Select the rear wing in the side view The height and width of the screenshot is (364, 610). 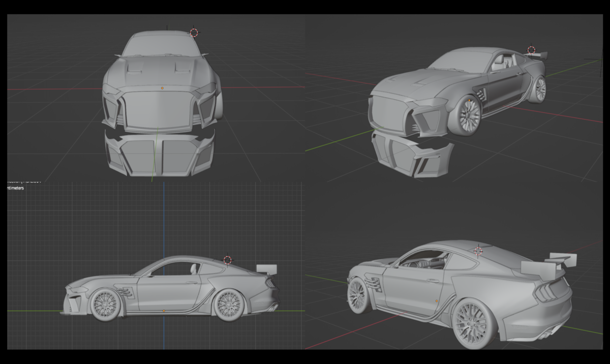pos(267,269)
